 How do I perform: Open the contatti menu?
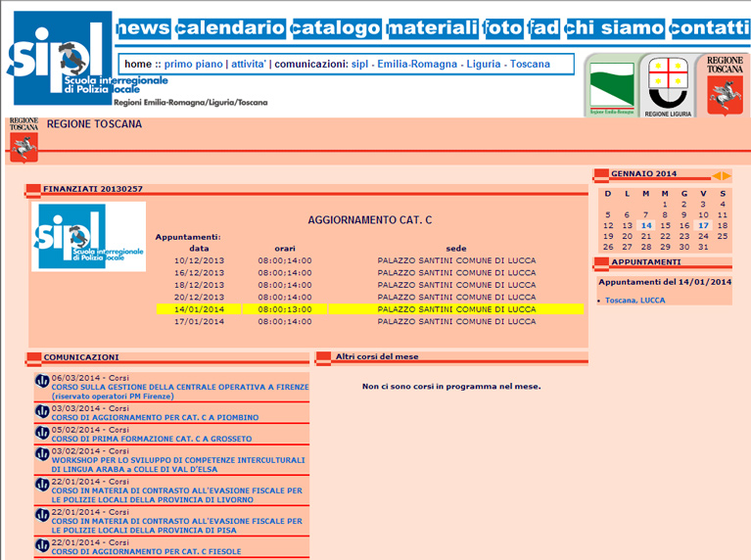tap(709, 28)
